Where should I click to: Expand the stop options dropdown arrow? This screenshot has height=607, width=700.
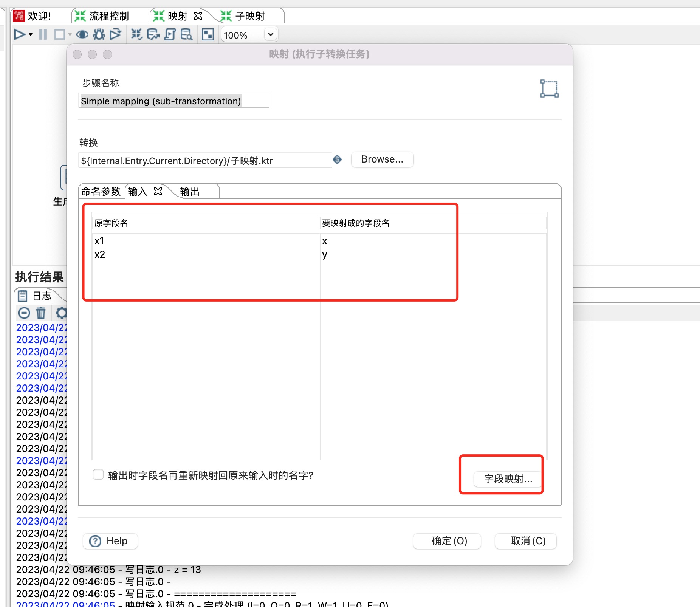(70, 35)
